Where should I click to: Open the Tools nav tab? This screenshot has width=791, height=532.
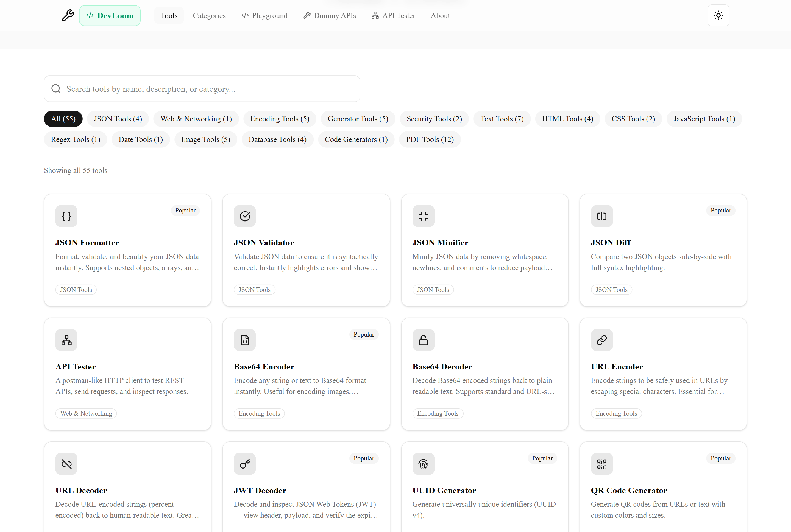(169, 16)
